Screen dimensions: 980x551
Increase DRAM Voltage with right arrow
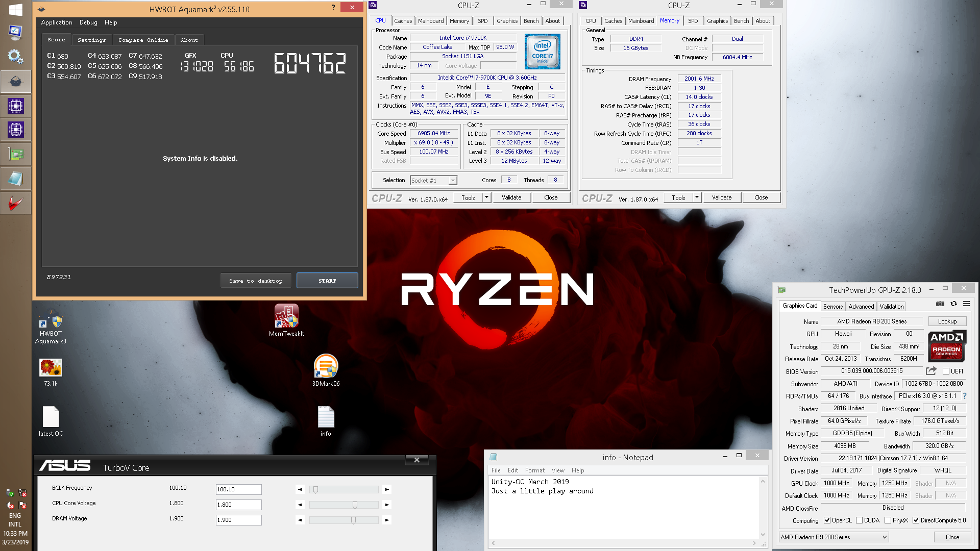pos(387,520)
